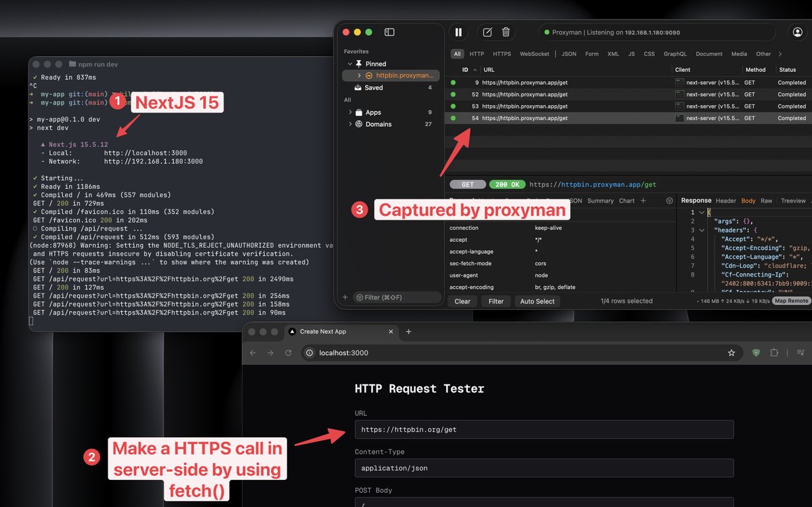The image size is (812, 507).
Task: Select the JSON filter tab
Action: tap(569, 54)
